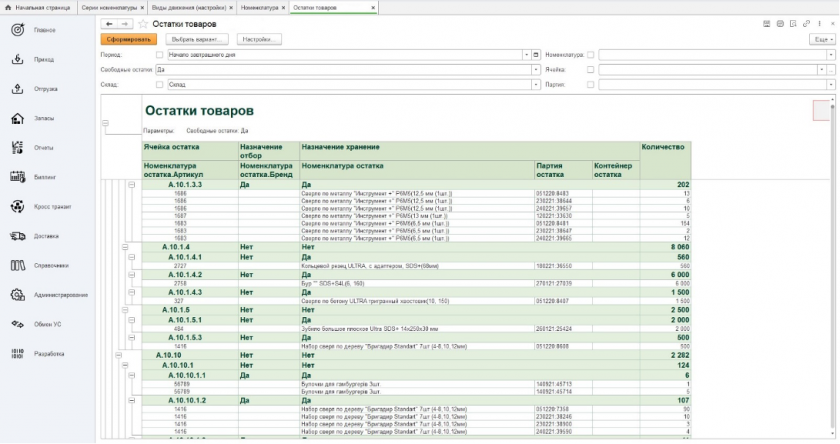The width and height of the screenshot is (840, 444).
Task: Open the Главное section icon
Action: coord(18,30)
